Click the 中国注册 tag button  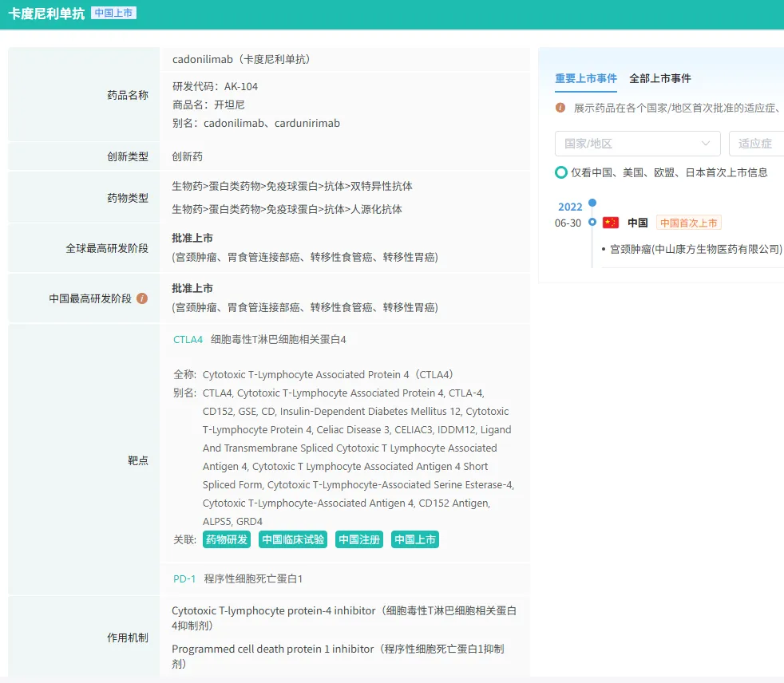tap(359, 539)
